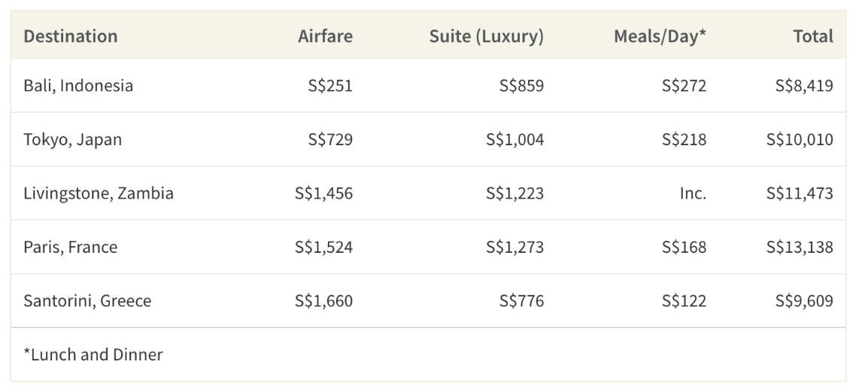Select the Tokyo, Japan row label
Screen dimensions: 868x386
[72, 140]
